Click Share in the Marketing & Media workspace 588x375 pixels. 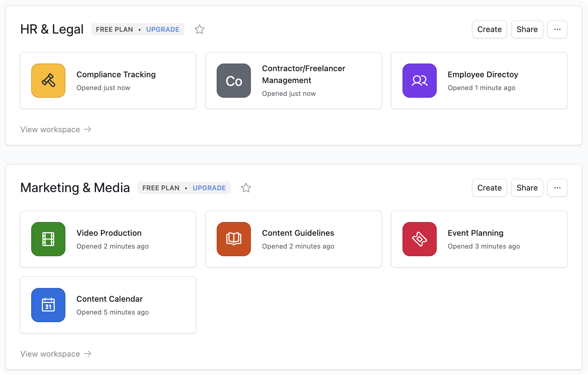tap(527, 188)
